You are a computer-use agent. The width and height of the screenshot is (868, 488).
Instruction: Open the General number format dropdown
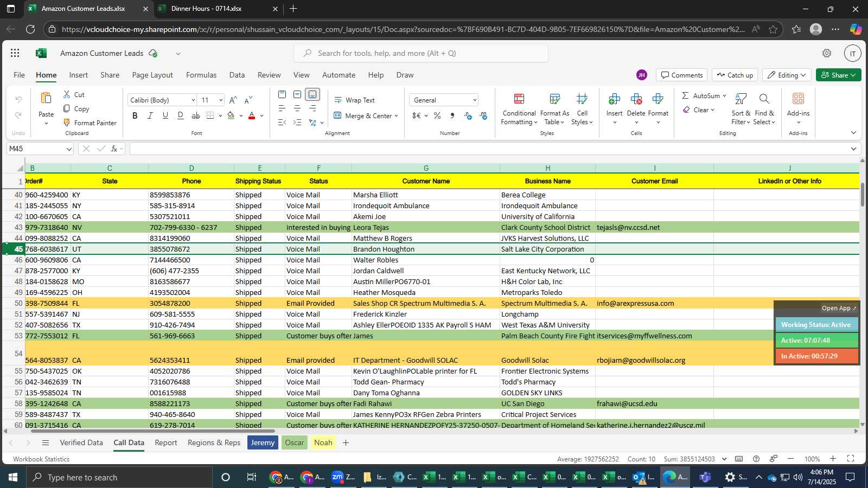tap(475, 100)
